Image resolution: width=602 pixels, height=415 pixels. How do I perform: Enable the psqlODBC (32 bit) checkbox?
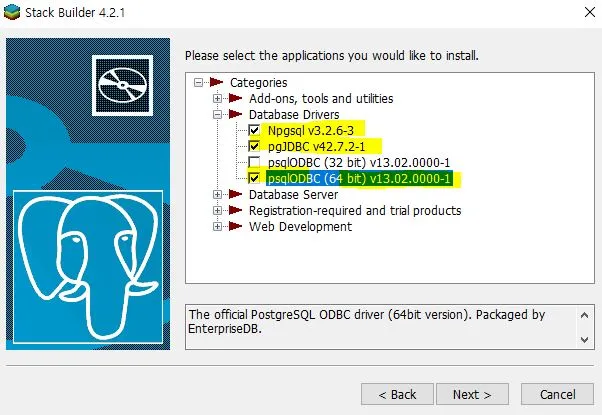[254, 162]
